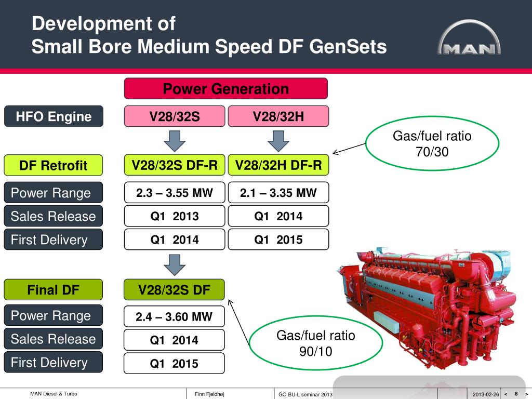Select the Power Range label under DF Retrofit
The height and width of the screenshot is (399, 532).
54,193
